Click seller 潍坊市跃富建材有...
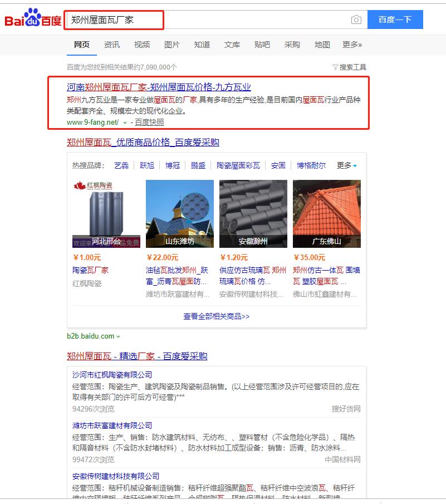This screenshot has height=504, width=446. pos(178,294)
